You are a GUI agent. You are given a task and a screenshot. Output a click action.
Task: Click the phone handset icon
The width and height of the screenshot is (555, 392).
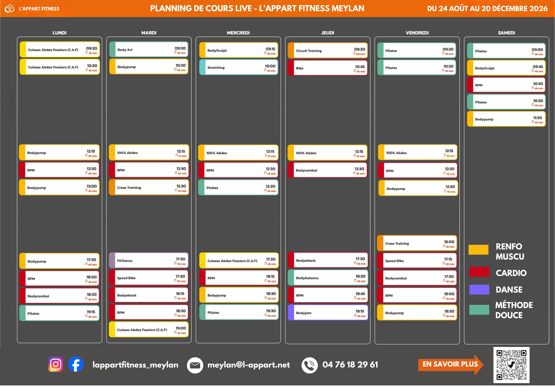(310, 365)
